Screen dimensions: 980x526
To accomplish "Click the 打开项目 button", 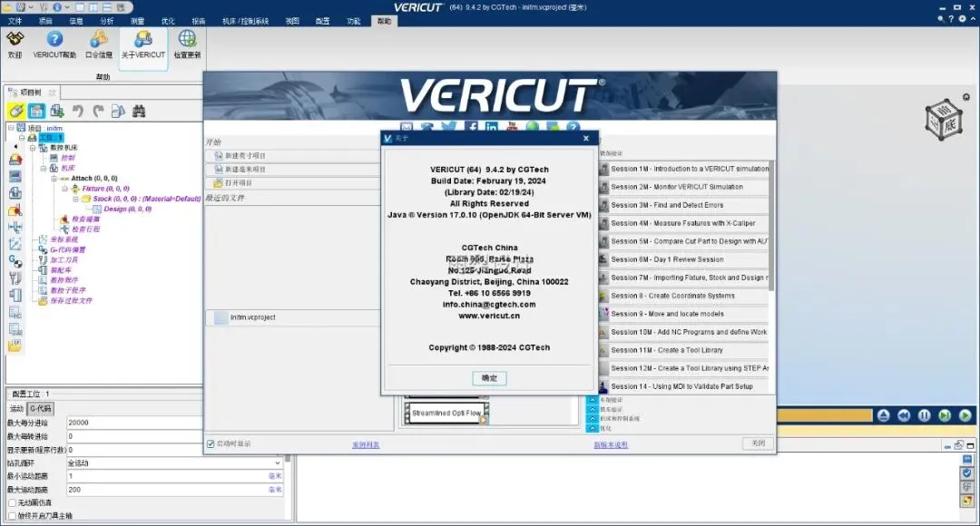I will pyautogui.click(x=293, y=183).
